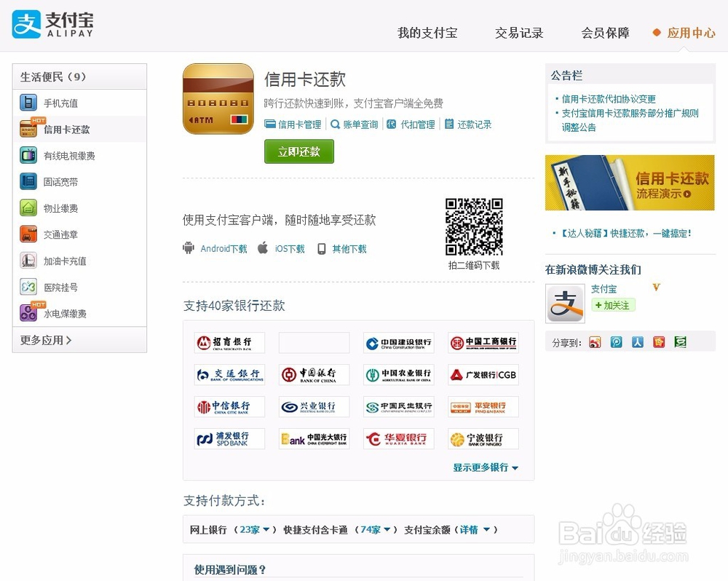Open the 交通违章 car icon
The width and height of the screenshot is (728, 581).
click(28, 234)
